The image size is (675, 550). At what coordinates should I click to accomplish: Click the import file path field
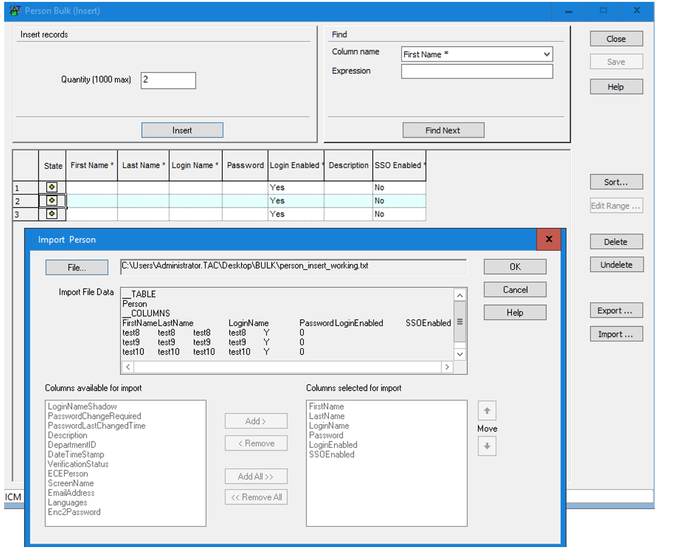(293, 266)
